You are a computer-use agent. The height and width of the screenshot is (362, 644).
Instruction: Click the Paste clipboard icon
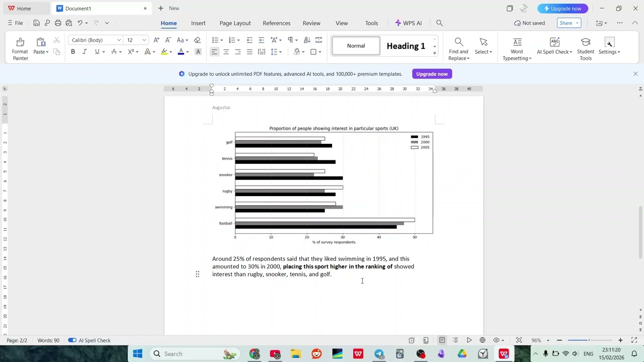(x=41, y=42)
